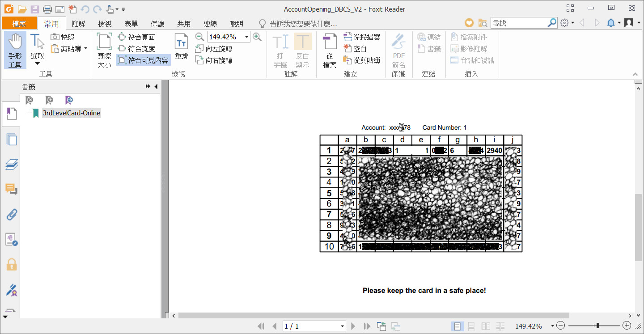
Task: Click the Open folder quick-access icon
Action: tap(22, 9)
